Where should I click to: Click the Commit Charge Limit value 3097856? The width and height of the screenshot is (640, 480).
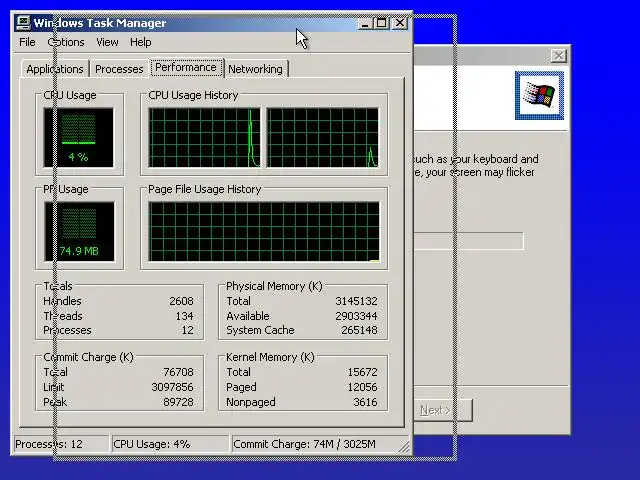172,387
